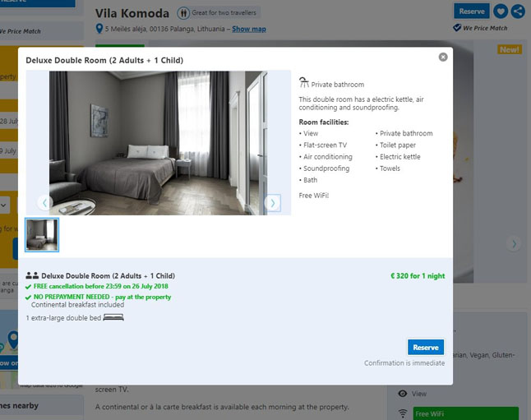The image size is (531, 420).
Task: Click the eye View facility icon
Action: click(402, 394)
